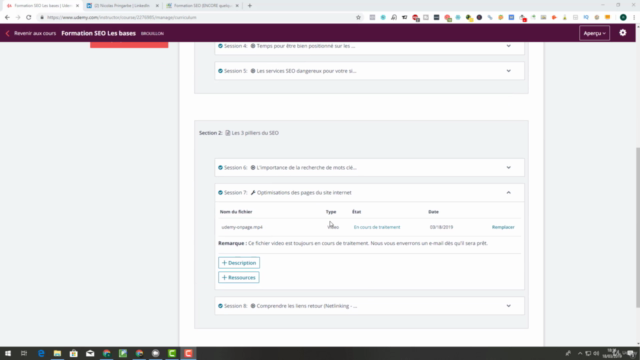Click the Nom du fichier column header
The width and height of the screenshot is (640, 360).
[236, 212]
